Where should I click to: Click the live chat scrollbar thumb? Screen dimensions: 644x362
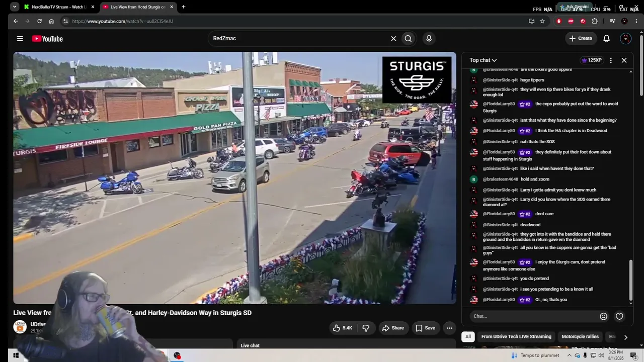click(x=630, y=280)
